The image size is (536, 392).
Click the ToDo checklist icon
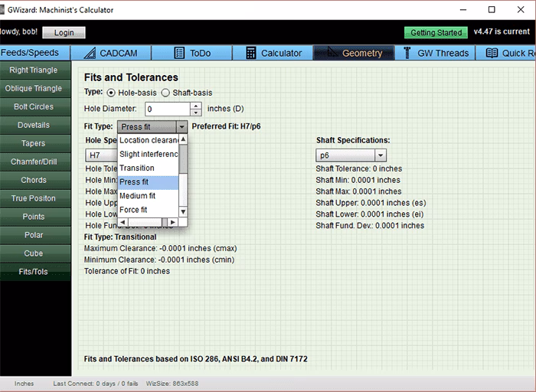coord(179,53)
